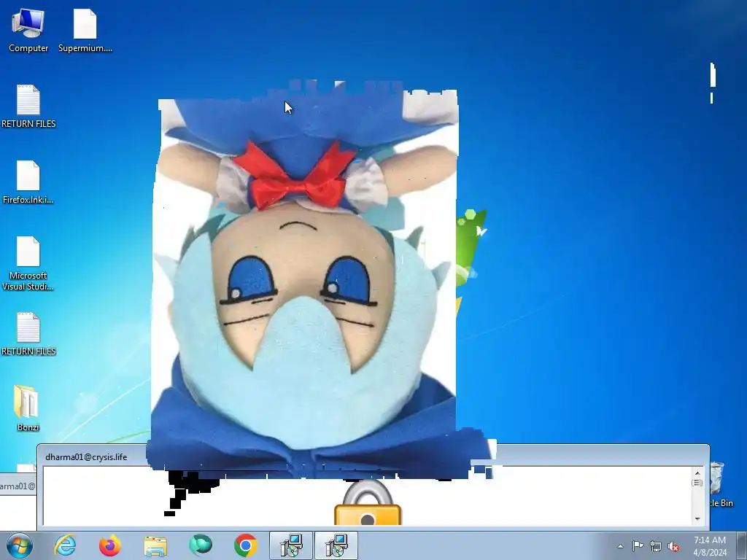Open the Computer desktop icon
The width and height of the screenshot is (747, 560).
[28, 30]
